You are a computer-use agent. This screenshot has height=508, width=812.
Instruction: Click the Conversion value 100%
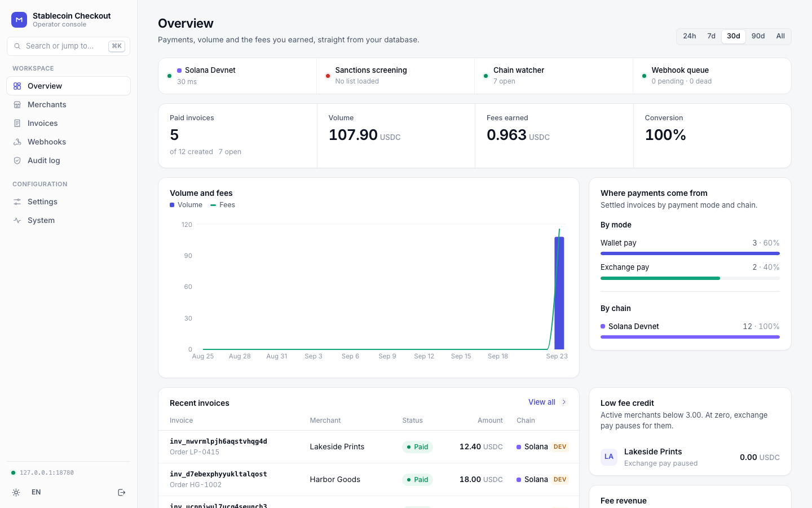(x=665, y=135)
